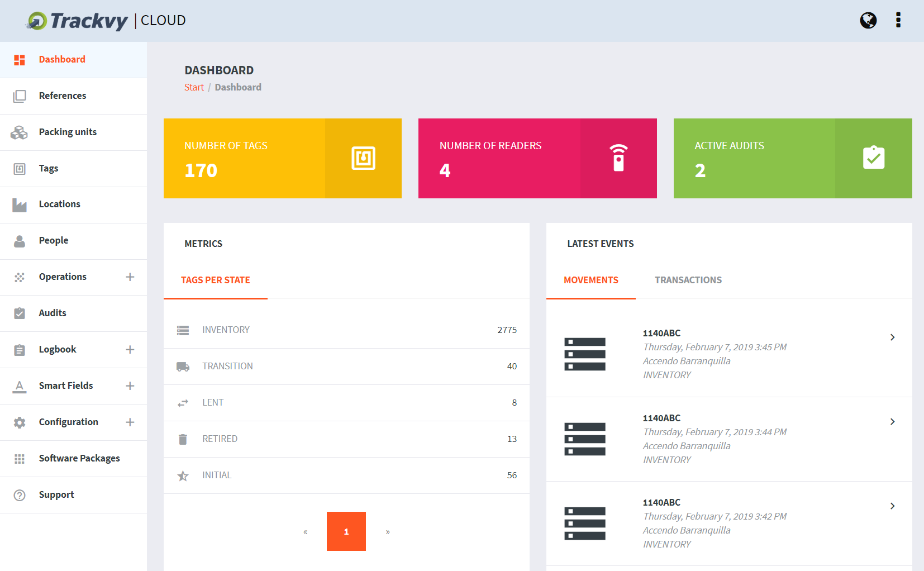Click the Configuration gear icon
This screenshot has width=924, height=571.
(x=20, y=422)
